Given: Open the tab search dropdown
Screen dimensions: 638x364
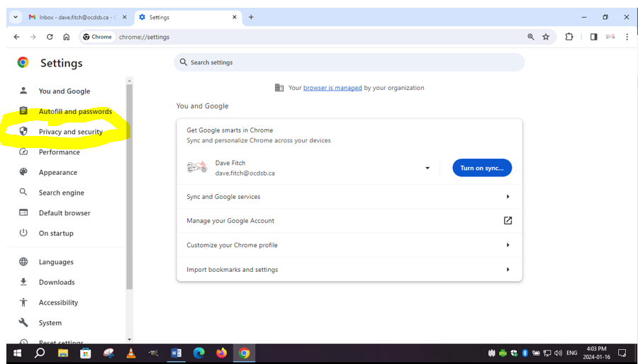Looking at the screenshot, I should [16, 17].
